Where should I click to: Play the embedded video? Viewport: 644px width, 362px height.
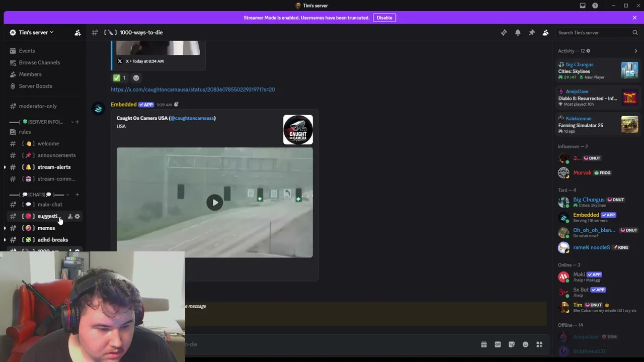[x=215, y=203]
